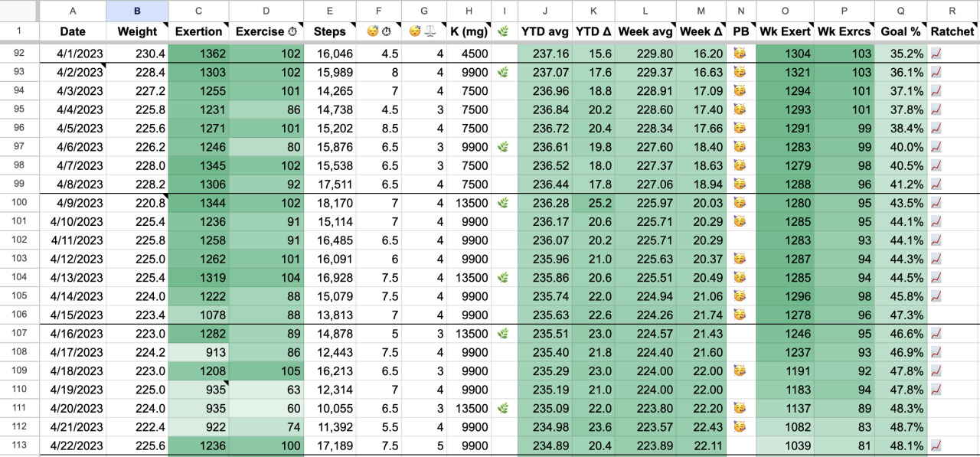Select the date cell 4/9/2023
The image size is (980, 457).
click(x=73, y=203)
